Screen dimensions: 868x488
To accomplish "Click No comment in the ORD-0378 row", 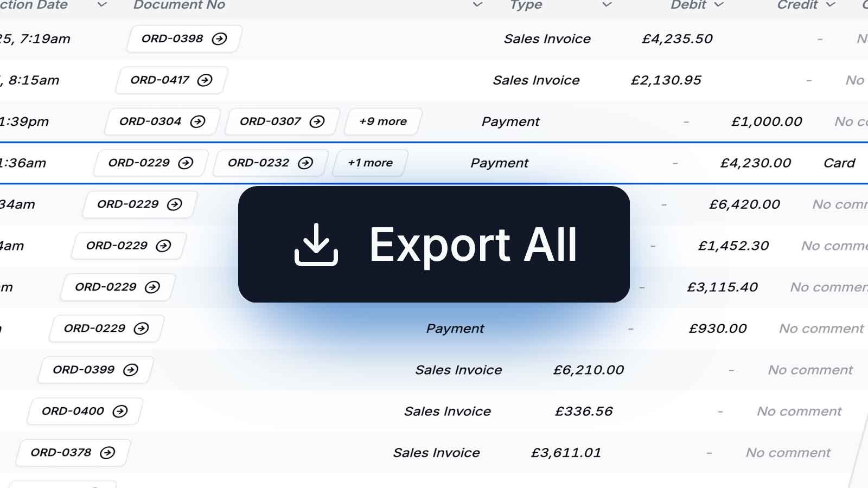I will coord(788,453).
